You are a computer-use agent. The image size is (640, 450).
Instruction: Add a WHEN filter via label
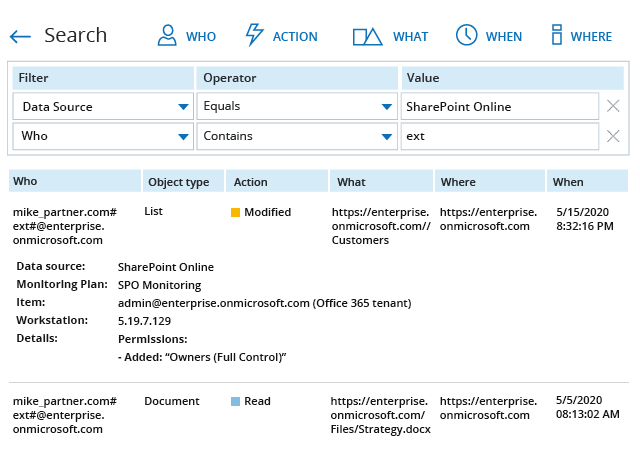[504, 37]
